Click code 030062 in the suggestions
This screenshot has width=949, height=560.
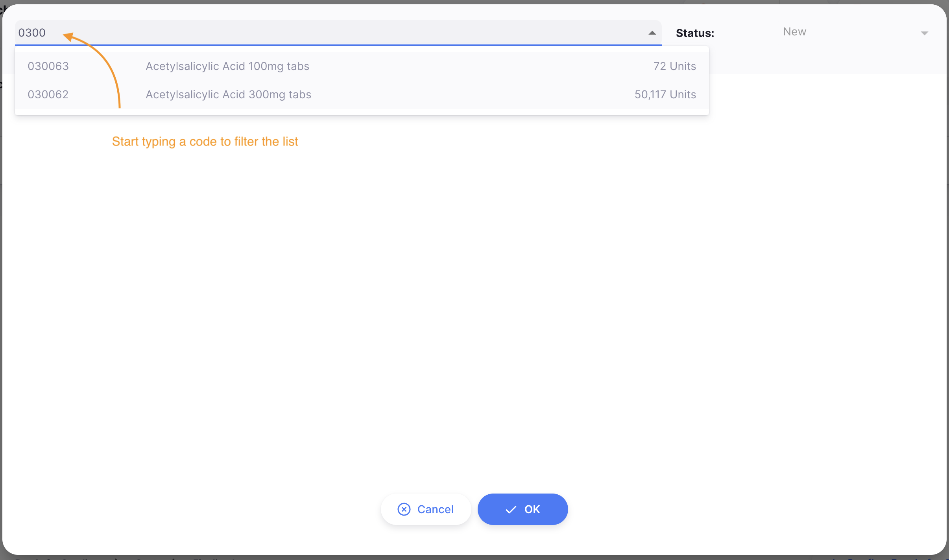pyautogui.click(x=48, y=94)
